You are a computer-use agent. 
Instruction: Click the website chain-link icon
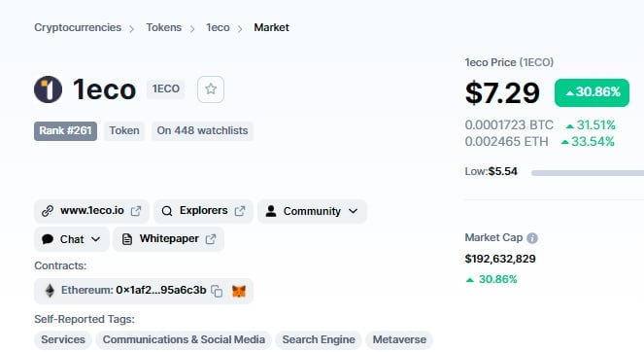pyautogui.click(x=48, y=211)
